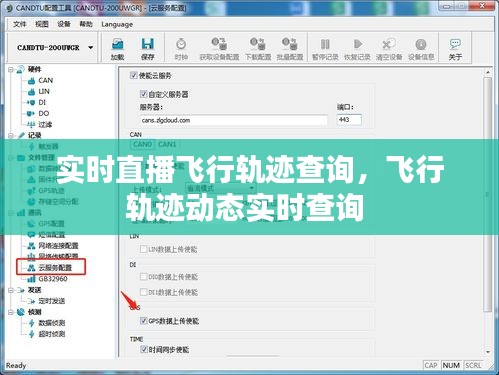Click the settings panel scrollbar up arrow
This screenshot has height=375, width=499.
pyautogui.click(x=488, y=72)
